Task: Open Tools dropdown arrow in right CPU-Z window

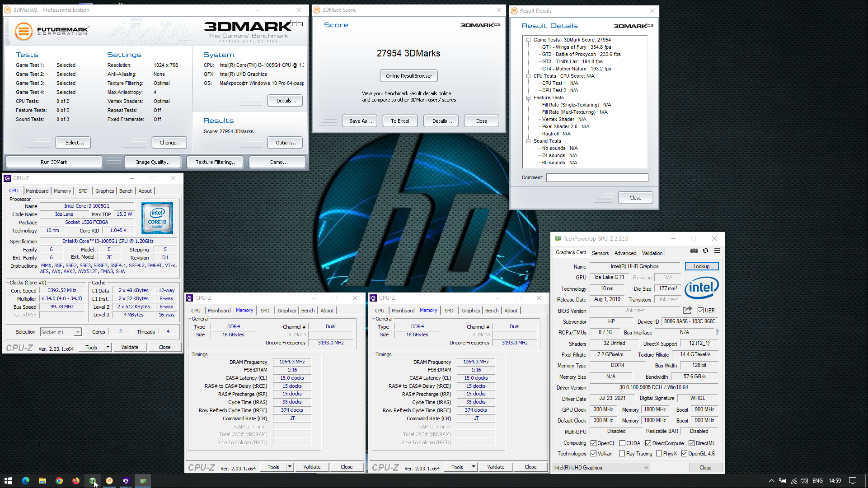Action: point(474,467)
